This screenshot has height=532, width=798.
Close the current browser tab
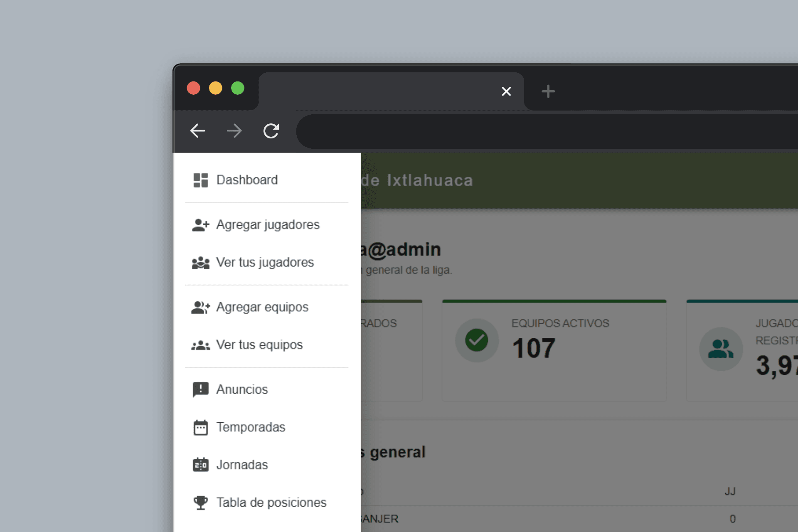tap(506, 91)
